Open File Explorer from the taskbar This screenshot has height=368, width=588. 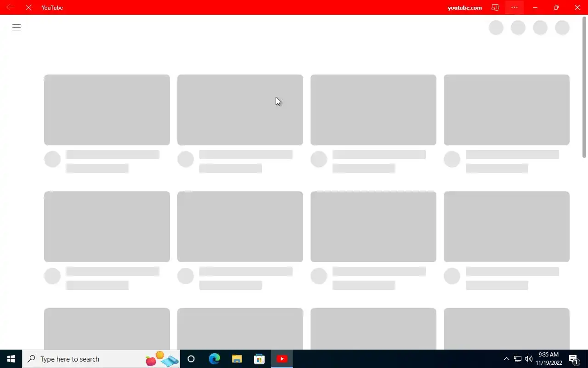coord(237,359)
